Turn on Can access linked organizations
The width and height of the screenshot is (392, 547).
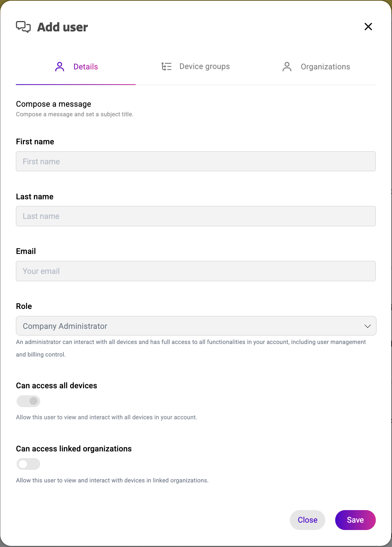(x=28, y=464)
